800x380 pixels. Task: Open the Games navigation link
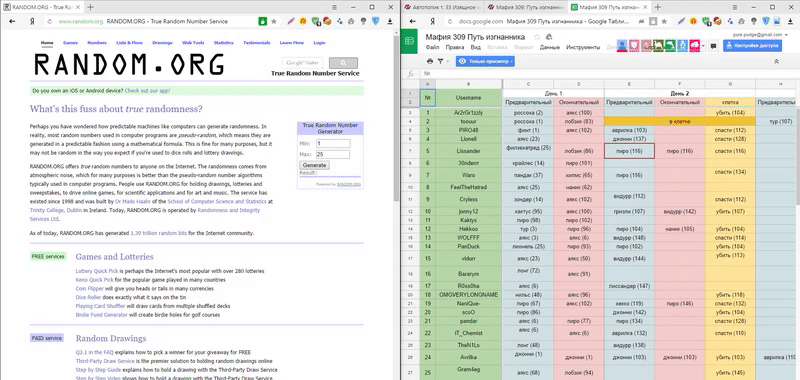click(x=70, y=43)
